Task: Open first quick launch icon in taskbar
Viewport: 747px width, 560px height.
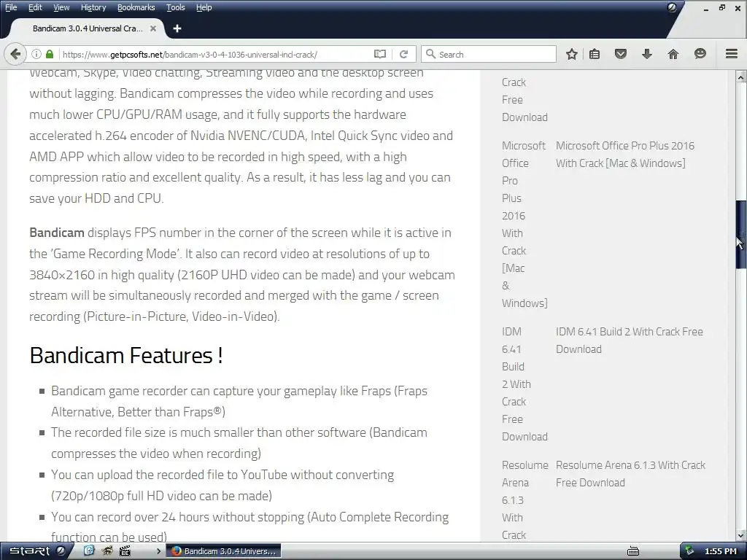Action: pos(88,551)
